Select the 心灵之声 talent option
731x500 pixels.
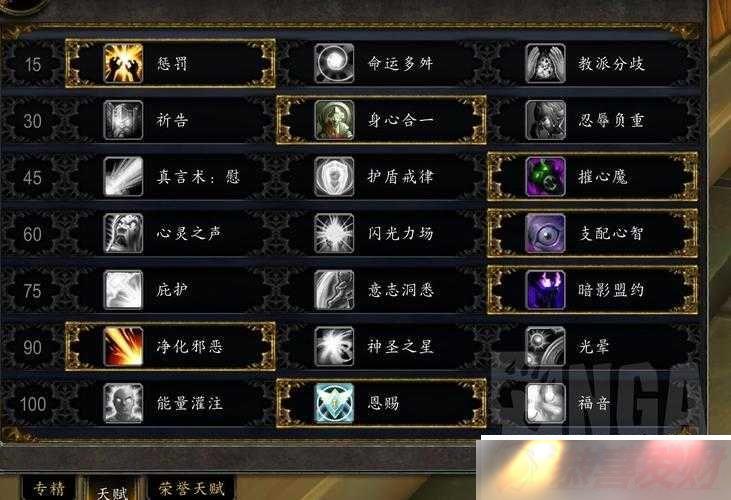171,233
